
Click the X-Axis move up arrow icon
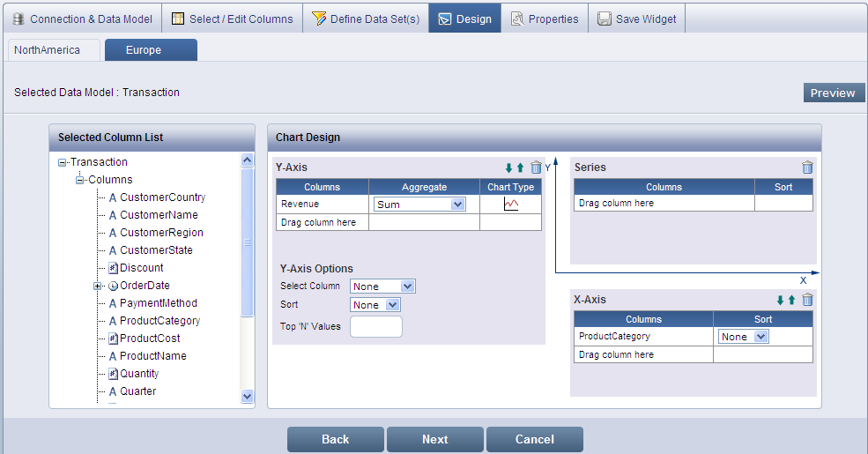tap(791, 300)
